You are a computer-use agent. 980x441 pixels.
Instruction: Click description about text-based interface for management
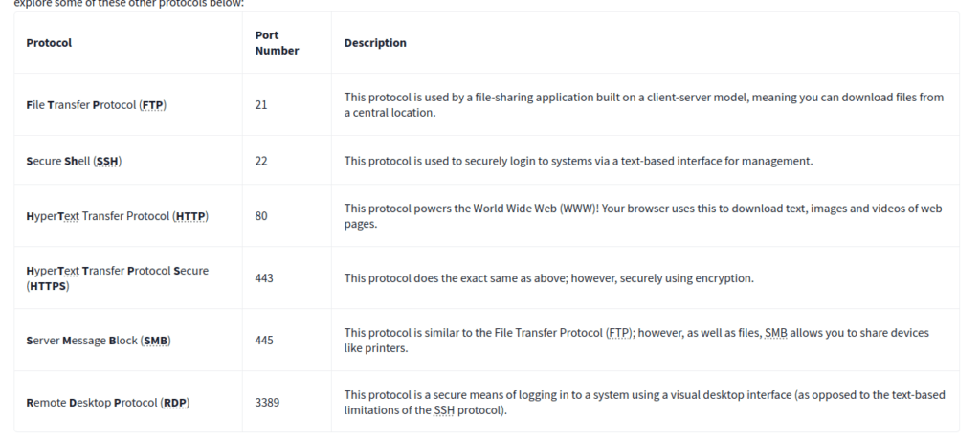(578, 161)
